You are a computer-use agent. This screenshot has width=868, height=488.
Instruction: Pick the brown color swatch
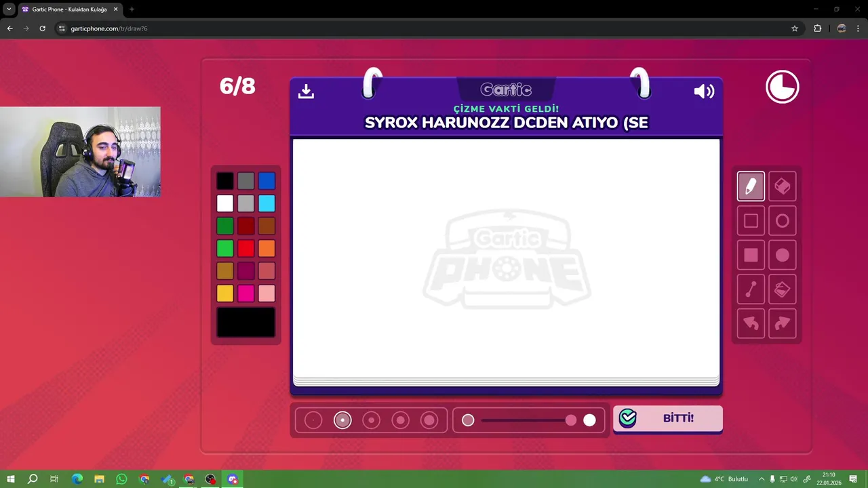pos(267,226)
